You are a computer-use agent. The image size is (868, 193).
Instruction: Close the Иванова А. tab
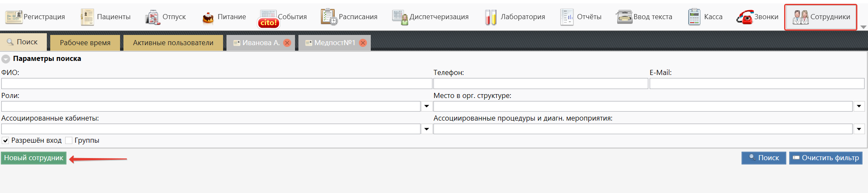click(287, 43)
